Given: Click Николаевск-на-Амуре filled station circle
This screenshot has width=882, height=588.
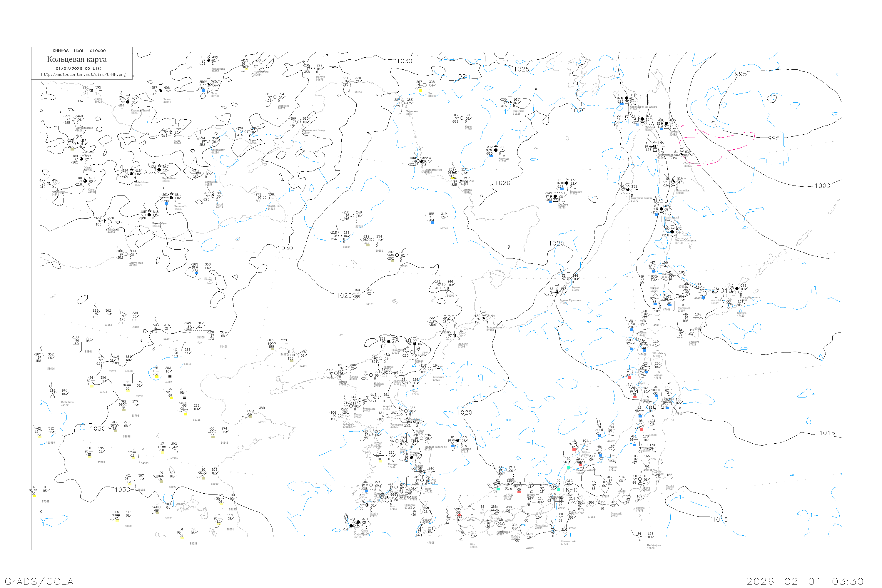Looking at the screenshot, I should [627, 98].
